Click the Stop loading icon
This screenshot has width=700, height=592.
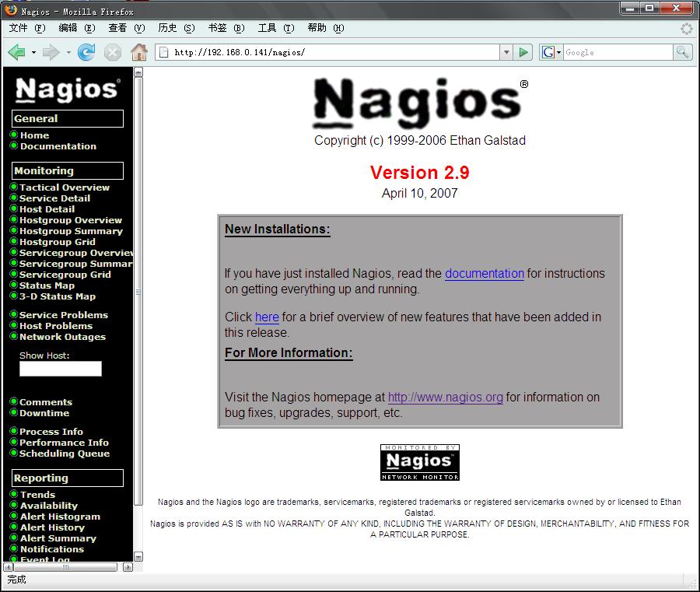(x=113, y=53)
